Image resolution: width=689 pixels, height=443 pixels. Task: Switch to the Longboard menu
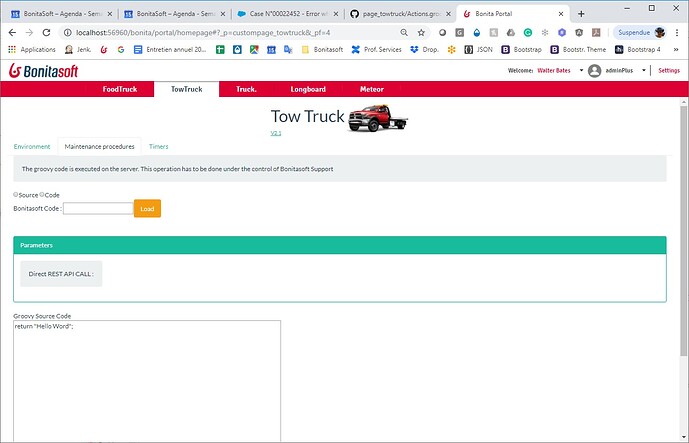308,89
